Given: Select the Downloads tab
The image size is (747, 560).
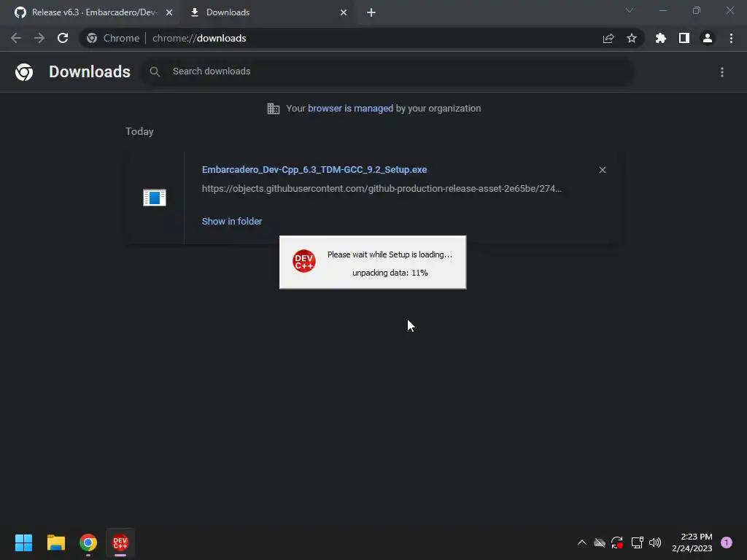Looking at the screenshot, I should coord(267,12).
